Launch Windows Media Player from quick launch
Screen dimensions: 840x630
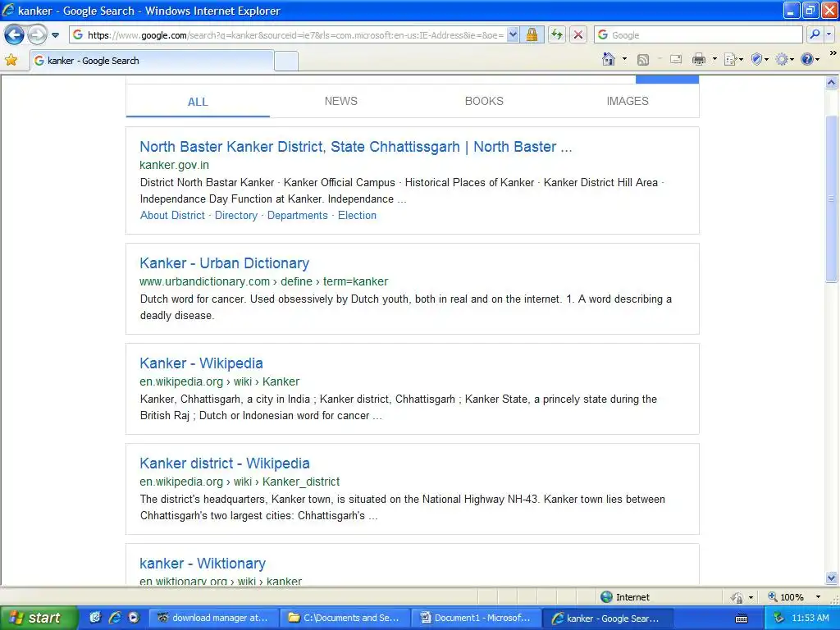click(x=134, y=618)
